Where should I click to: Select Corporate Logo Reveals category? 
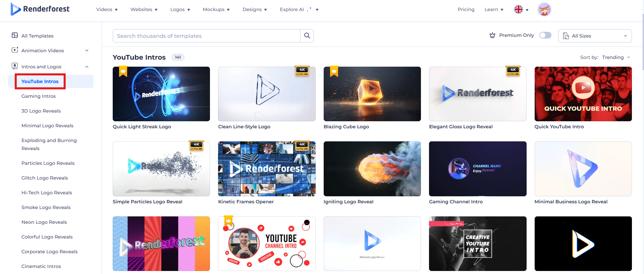pyautogui.click(x=50, y=252)
